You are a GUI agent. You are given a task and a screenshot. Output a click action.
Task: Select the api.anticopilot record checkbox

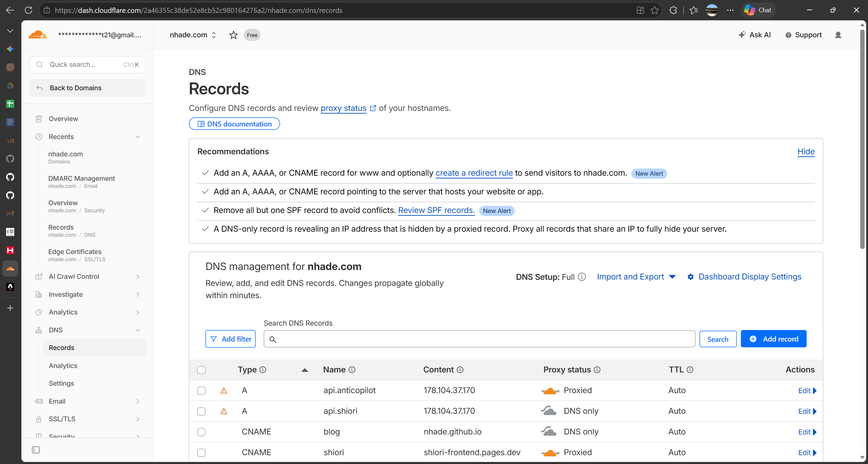coord(201,391)
